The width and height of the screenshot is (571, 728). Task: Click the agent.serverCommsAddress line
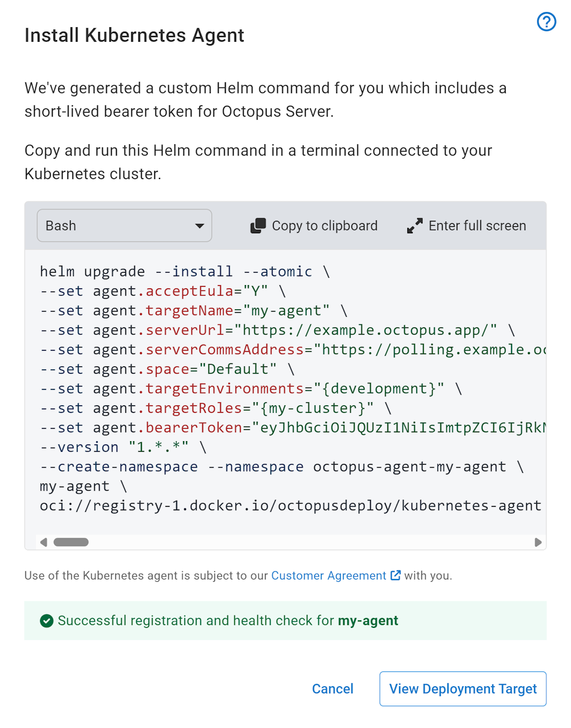[293, 349]
